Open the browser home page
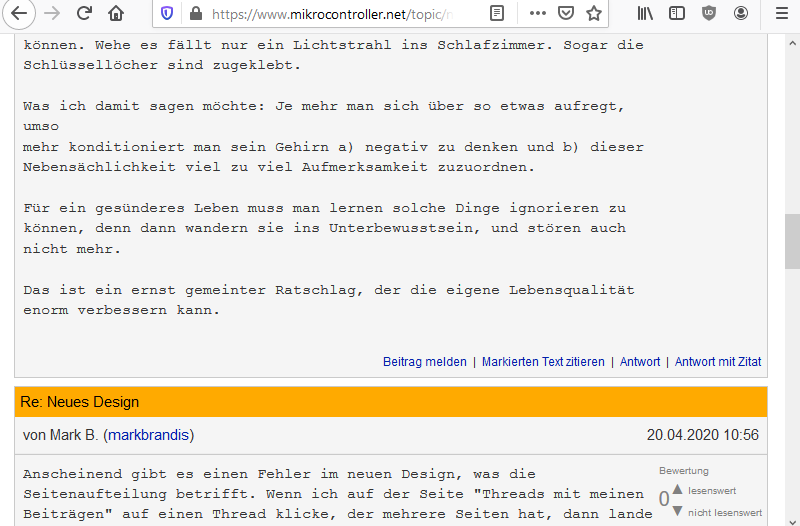 116,13
